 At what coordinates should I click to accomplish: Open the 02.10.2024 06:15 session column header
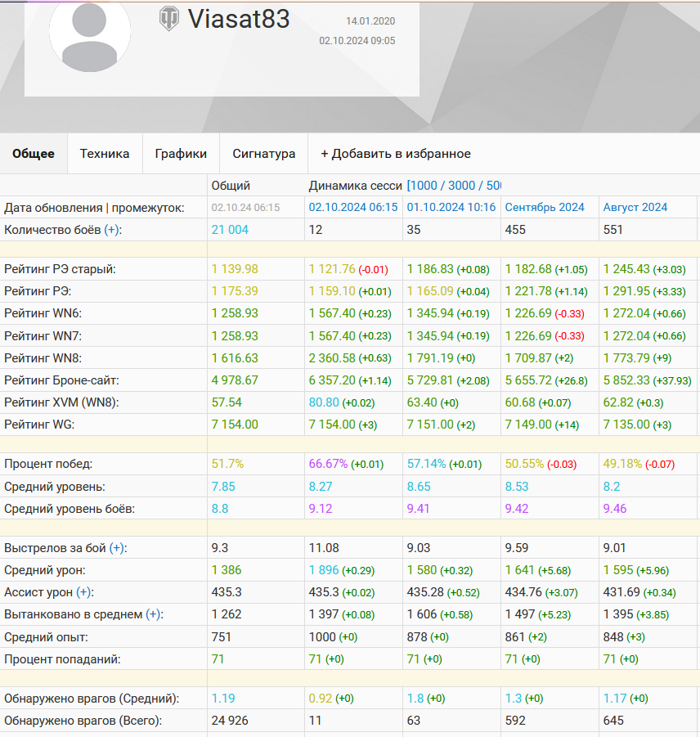coord(353,208)
